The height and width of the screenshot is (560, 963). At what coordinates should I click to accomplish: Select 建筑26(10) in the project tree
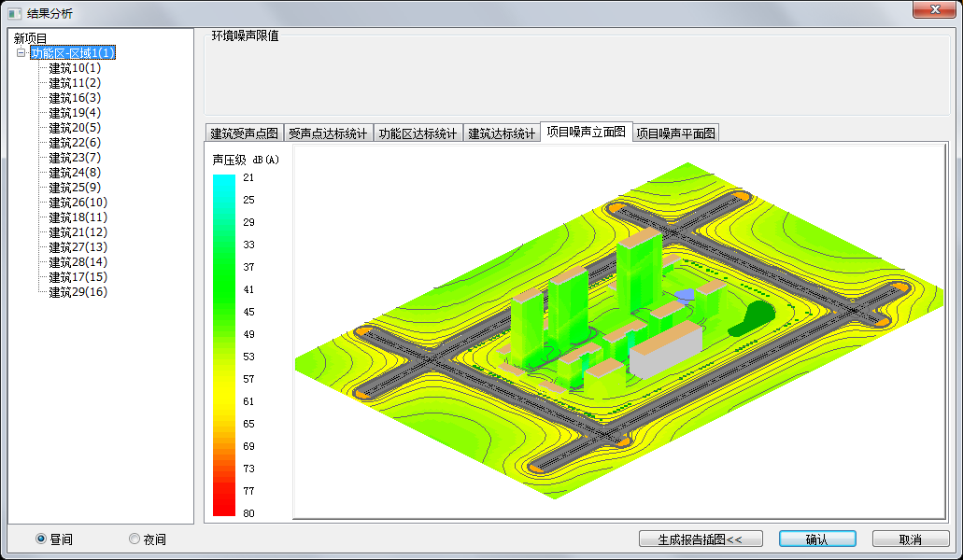[x=78, y=203]
